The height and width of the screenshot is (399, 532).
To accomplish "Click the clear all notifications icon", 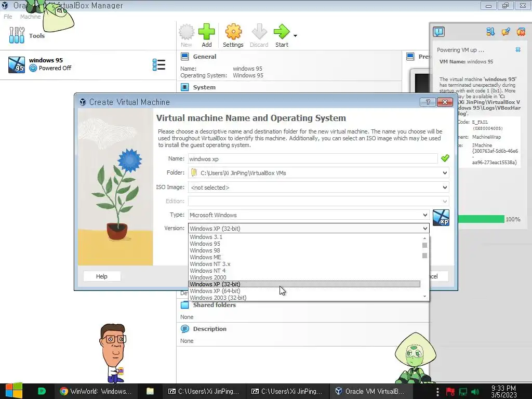I will click(521, 32).
